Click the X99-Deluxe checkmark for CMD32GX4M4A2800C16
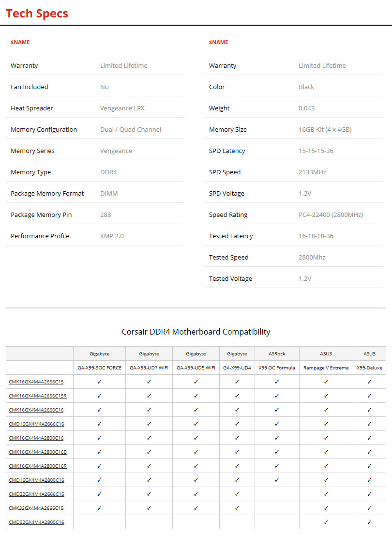392x536 pixels. (369, 522)
